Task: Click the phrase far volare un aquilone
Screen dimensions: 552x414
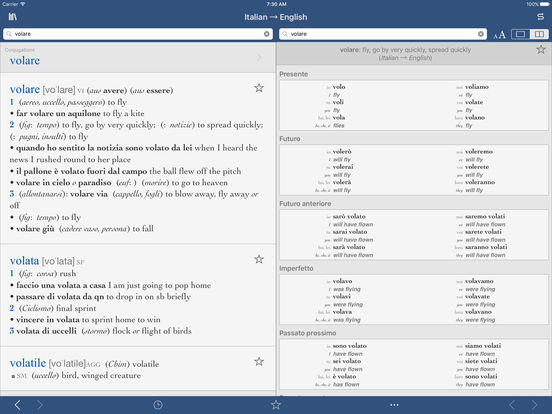Action: click(58, 113)
